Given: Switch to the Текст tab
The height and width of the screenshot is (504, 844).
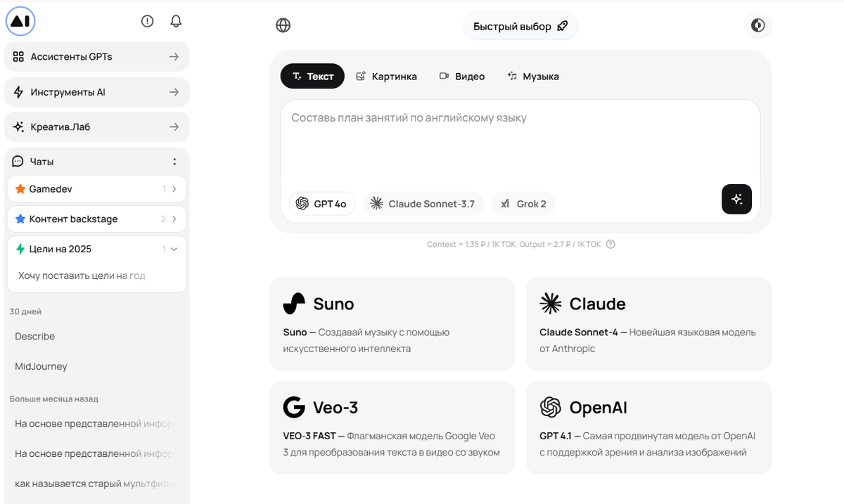Looking at the screenshot, I should [x=312, y=76].
